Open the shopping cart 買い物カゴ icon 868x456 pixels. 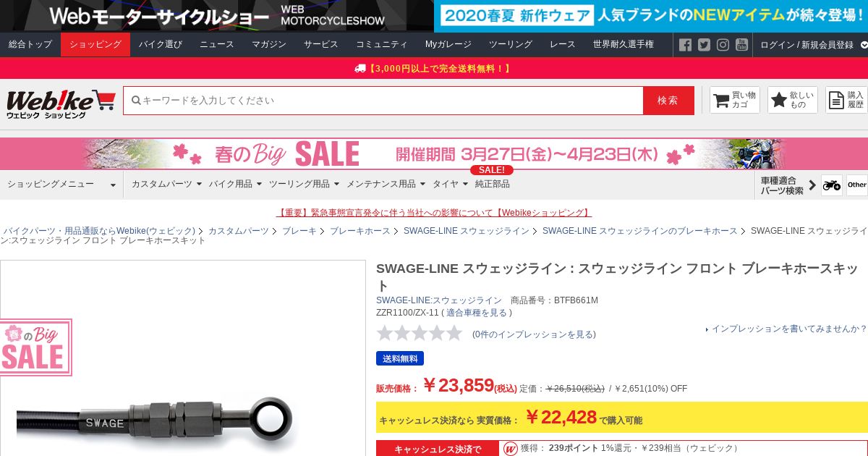tap(735, 100)
